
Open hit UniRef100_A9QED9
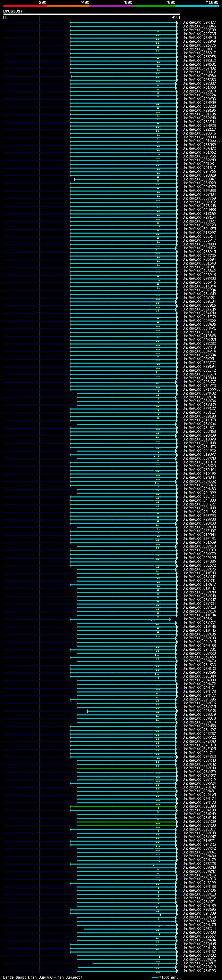pyautogui.click(x=199, y=30)
